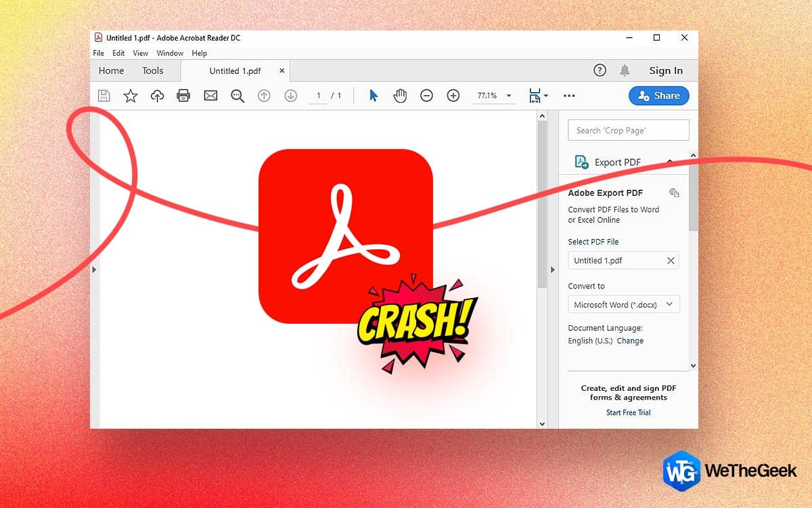
Task: Click the cloud upload share icon
Action: pos(157,96)
